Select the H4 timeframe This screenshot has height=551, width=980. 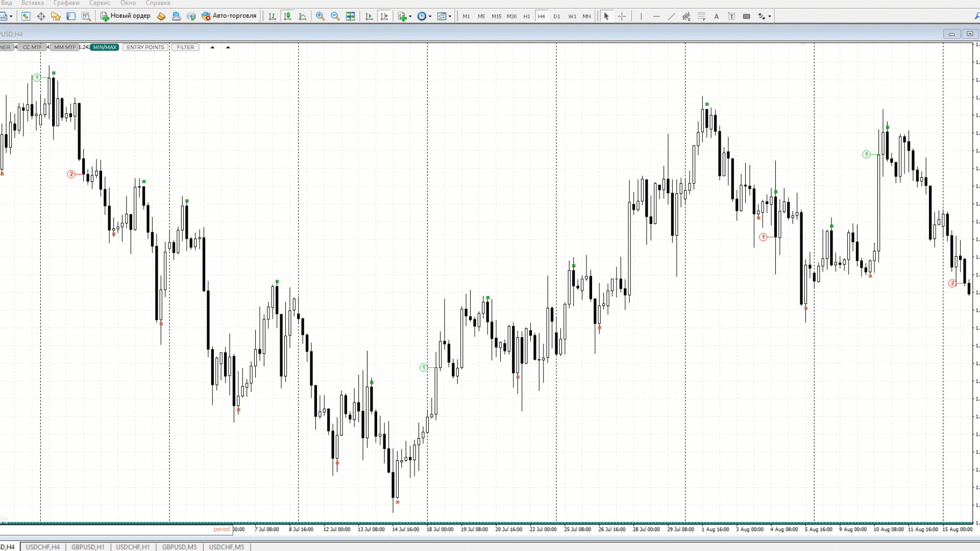(541, 16)
